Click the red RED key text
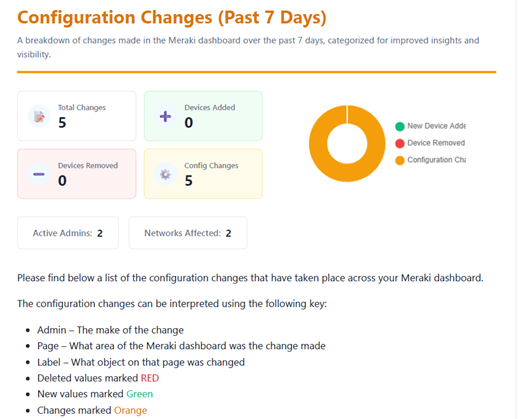518x419 pixels. point(150,378)
